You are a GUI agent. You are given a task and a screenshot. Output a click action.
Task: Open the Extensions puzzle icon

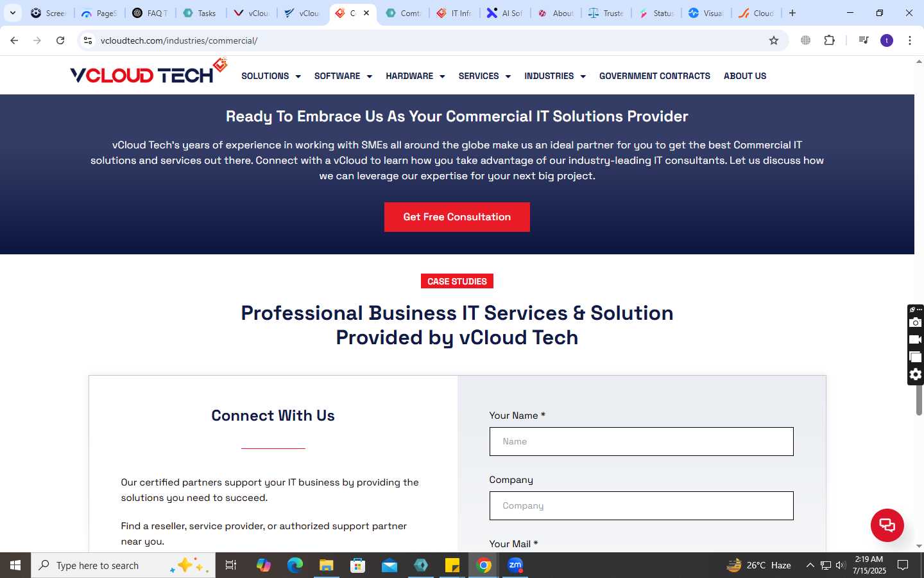click(x=829, y=40)
